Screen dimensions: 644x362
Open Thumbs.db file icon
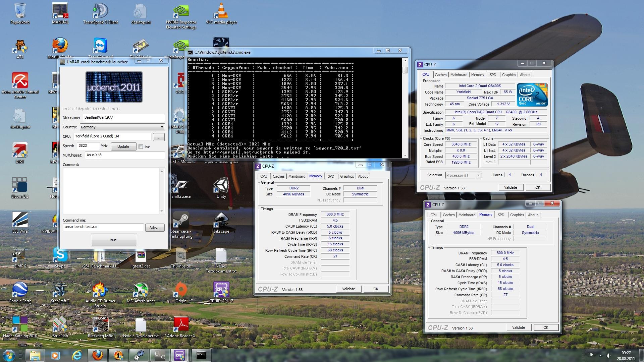pyautogui.click(x=181, y=257)
